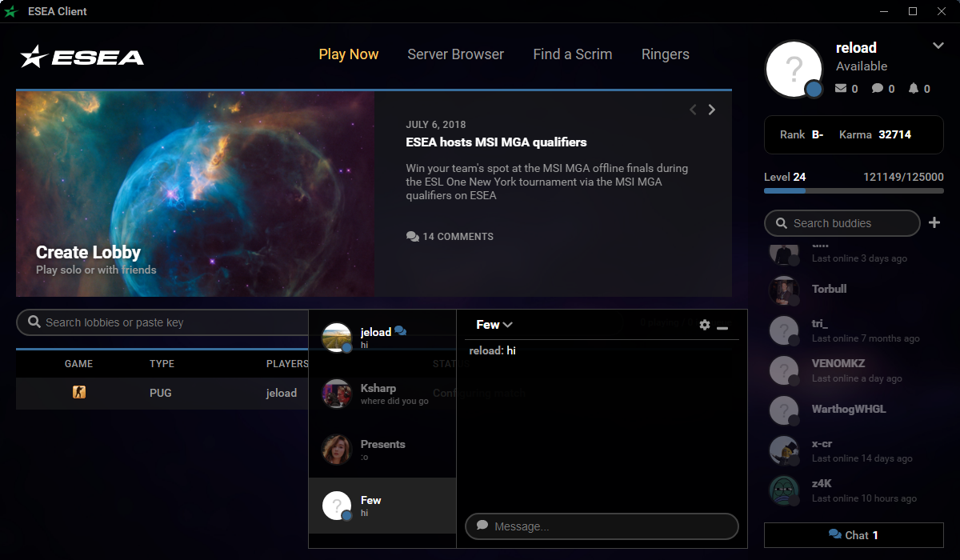The width and height of the screenshot is (960, 560).
Task: Go to the Ringers tab
Action: (x=666, y=54)
